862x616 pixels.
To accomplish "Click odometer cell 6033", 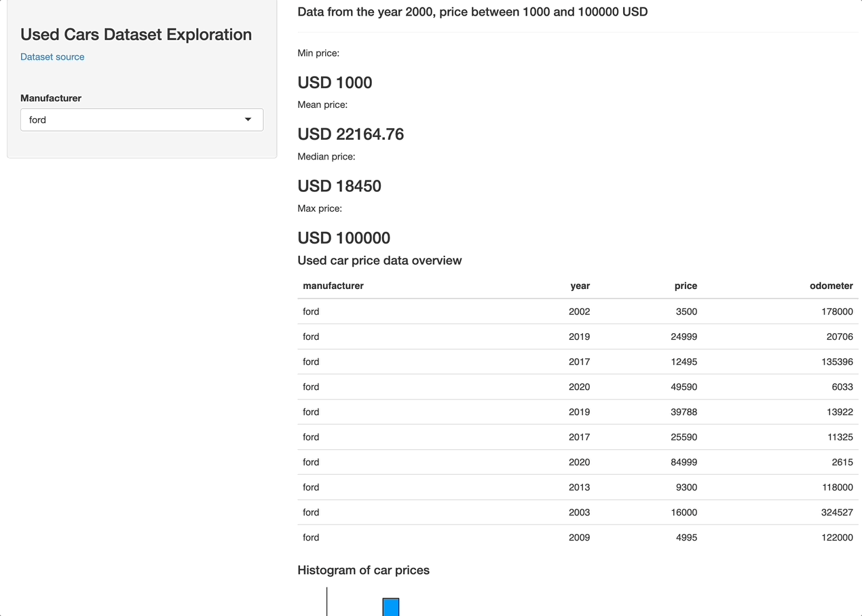I will coord(842,387).
